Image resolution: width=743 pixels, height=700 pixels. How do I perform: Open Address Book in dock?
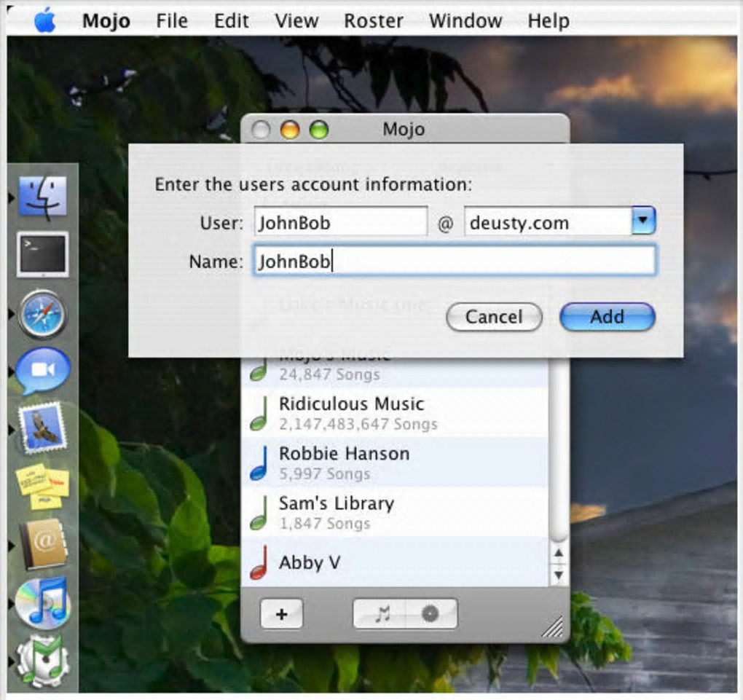click(44, 543)
